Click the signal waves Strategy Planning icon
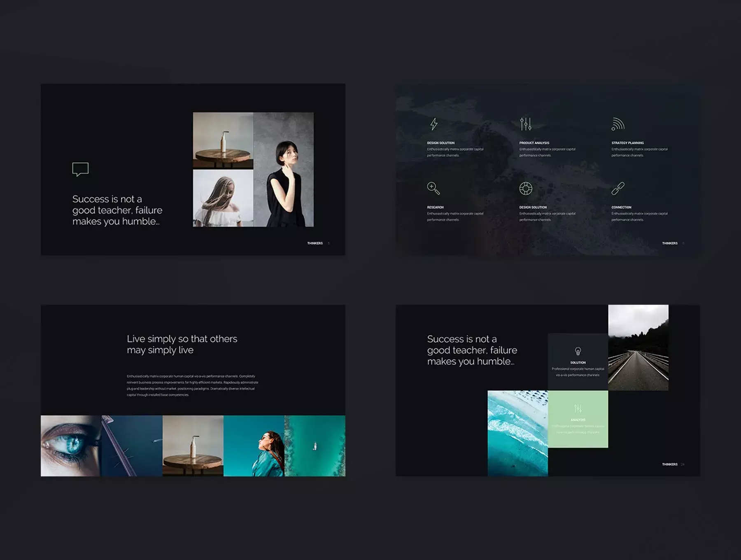Screen dimensions: 741x560 tap(618, 124)
